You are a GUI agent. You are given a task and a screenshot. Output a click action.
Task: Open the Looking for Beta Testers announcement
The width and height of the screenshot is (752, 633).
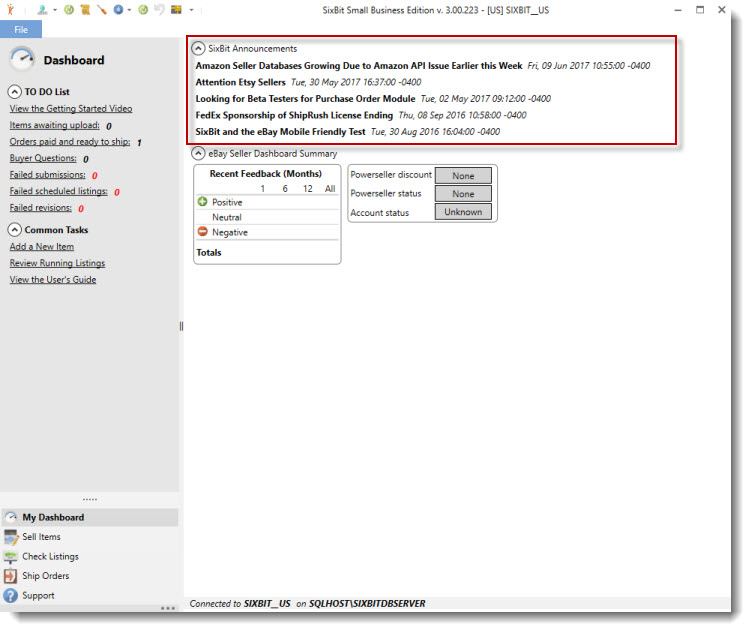click(x=305, y=99)
